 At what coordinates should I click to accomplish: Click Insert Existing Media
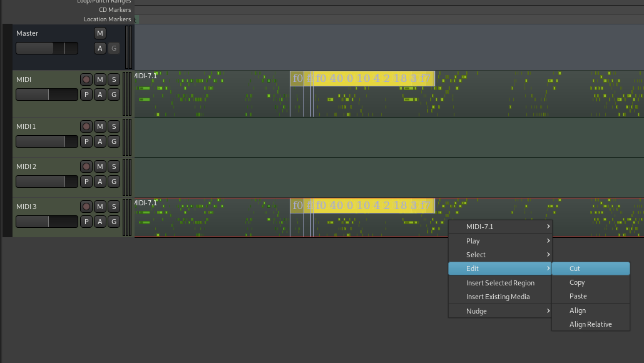click(498, 297)
